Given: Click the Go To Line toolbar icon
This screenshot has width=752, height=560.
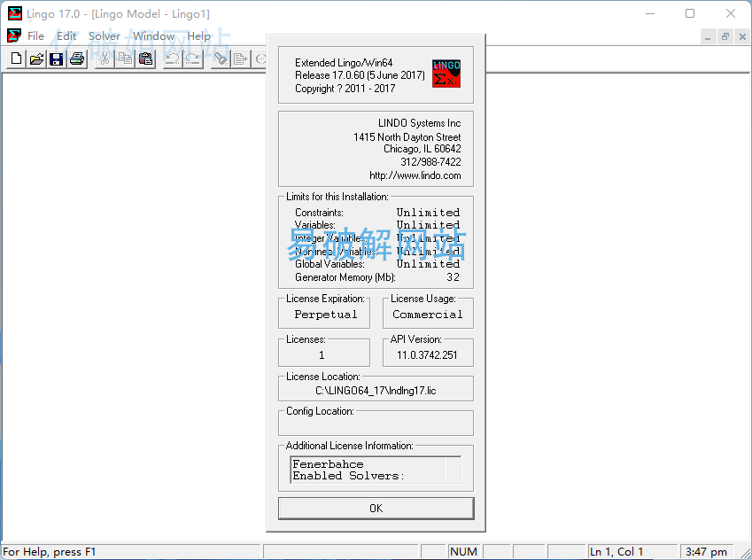Looking at the screenshot, I should pyautogui.click(x=240, y=59).
